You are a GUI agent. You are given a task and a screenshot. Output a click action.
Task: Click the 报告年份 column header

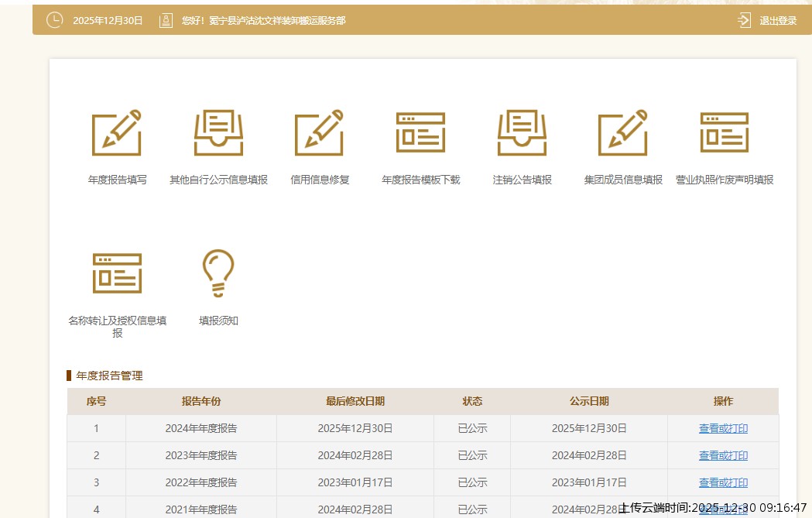[201, 401]
